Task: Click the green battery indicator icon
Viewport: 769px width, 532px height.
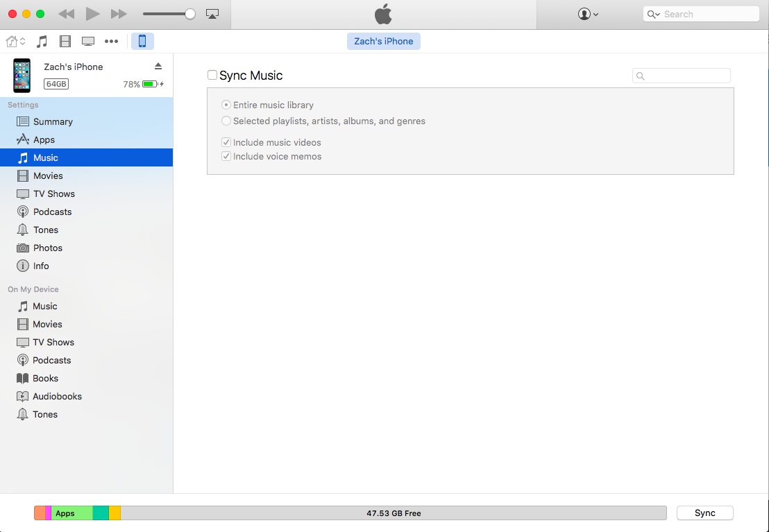Action: click(x=150, y=85)
